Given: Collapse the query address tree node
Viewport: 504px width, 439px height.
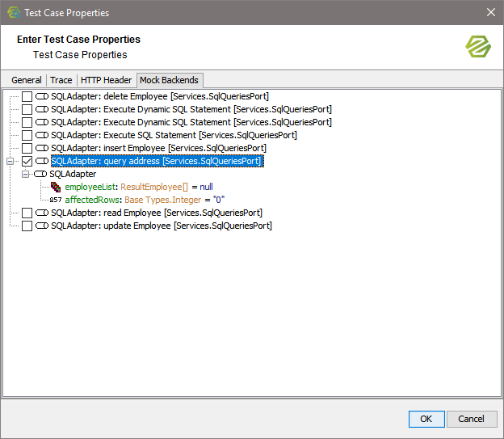Looking at the screenshot, I should [10, 161].
